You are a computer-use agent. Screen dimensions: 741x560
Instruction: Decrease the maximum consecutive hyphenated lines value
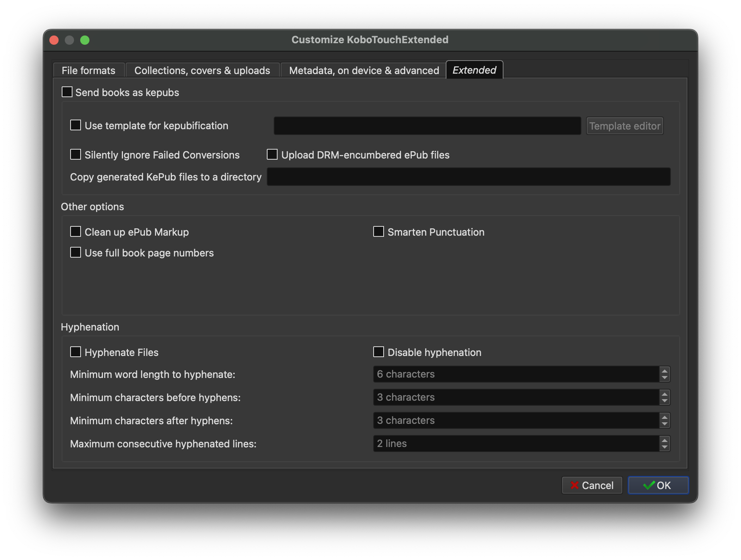tap(664, 447)
